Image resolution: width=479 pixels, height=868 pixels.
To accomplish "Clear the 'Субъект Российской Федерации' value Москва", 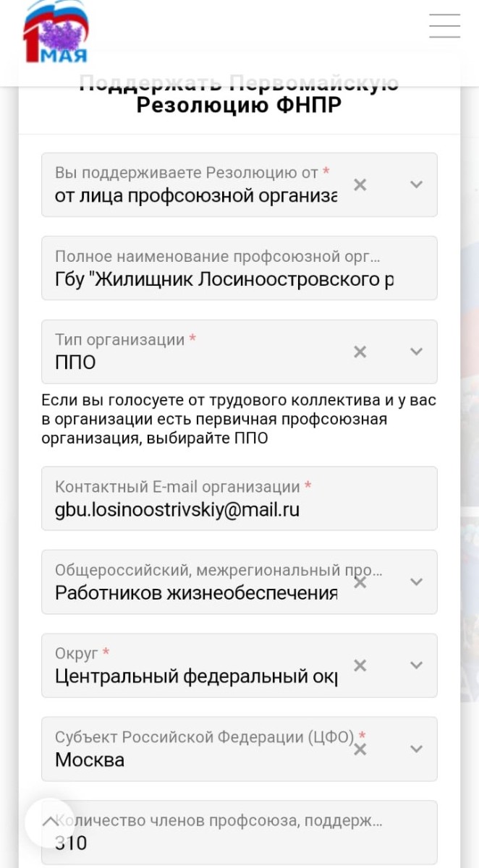I will point(360,749).
